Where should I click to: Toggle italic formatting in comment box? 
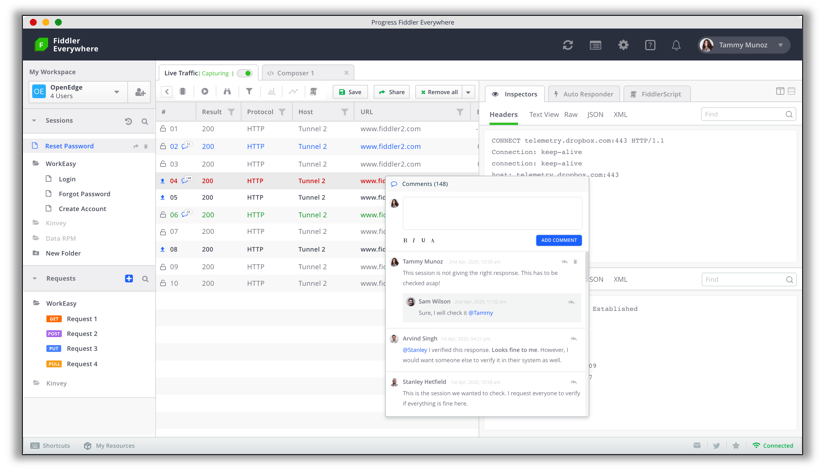click(x=413, y=240)
